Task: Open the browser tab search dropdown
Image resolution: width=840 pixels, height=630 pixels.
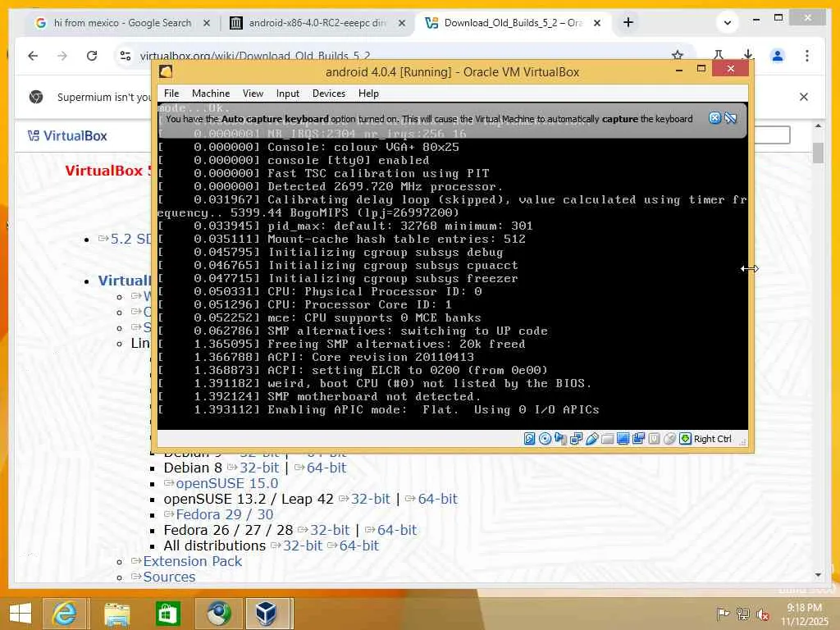Action: [x=728, y=22]
